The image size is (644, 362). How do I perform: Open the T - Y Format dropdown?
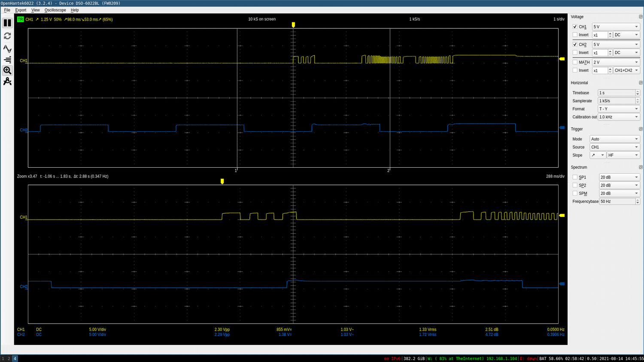tap(619, 109)
